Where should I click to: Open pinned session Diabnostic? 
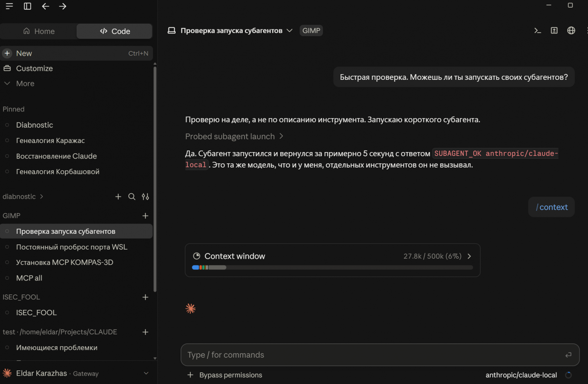77,125
